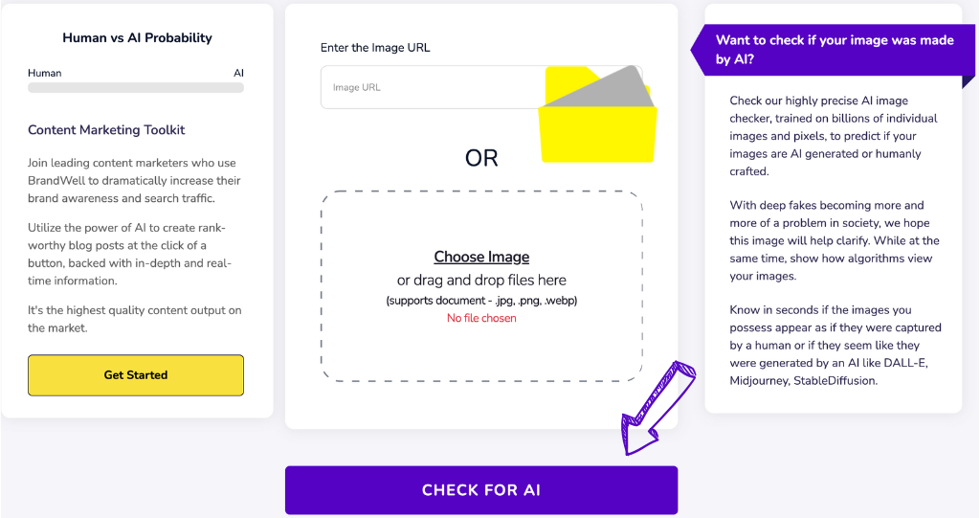Select the 'Human vs AI Probability' heading
This screenshot has height=518, width=980.
137,38
